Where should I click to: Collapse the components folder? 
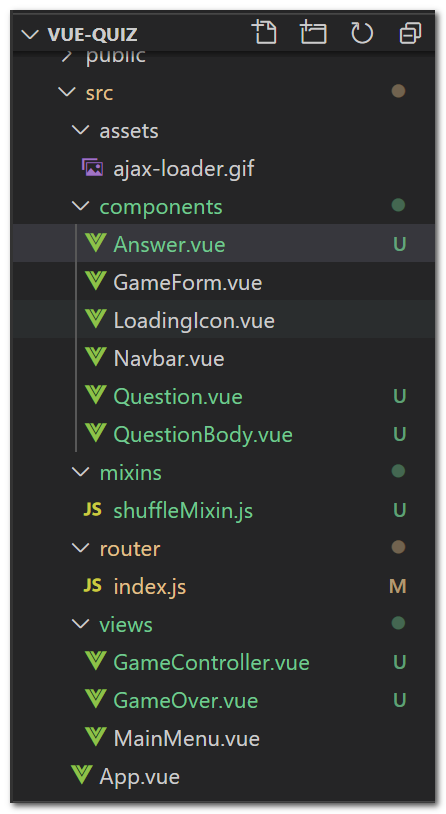click(80, 206)
